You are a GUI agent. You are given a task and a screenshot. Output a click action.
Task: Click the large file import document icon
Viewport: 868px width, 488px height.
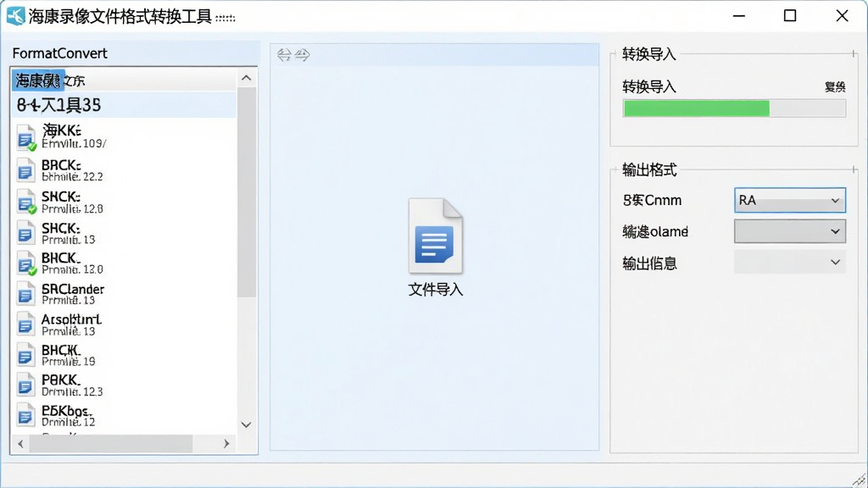coord(436,236)
